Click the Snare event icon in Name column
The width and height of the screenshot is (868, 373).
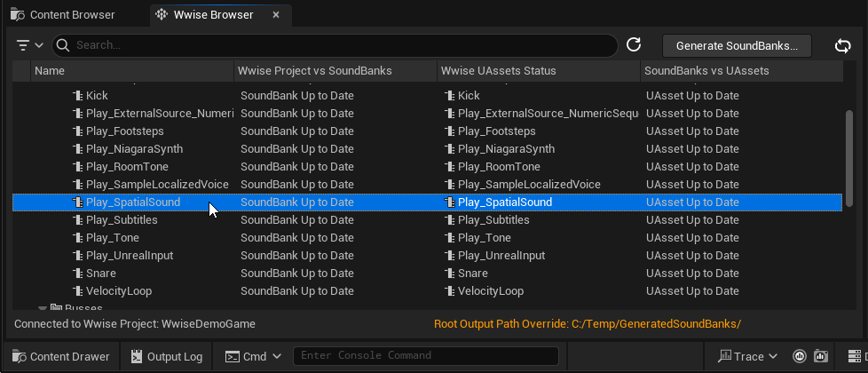coord(78,274)
